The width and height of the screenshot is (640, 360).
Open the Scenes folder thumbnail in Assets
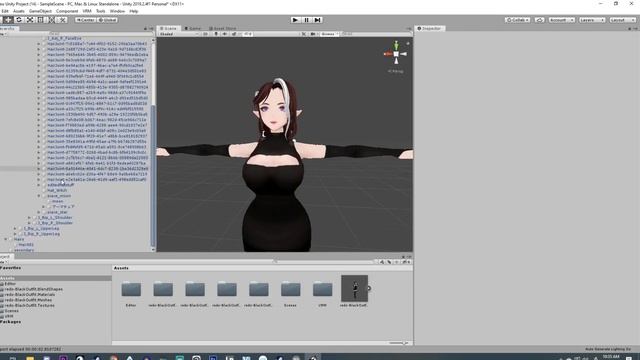coord(291,289)
